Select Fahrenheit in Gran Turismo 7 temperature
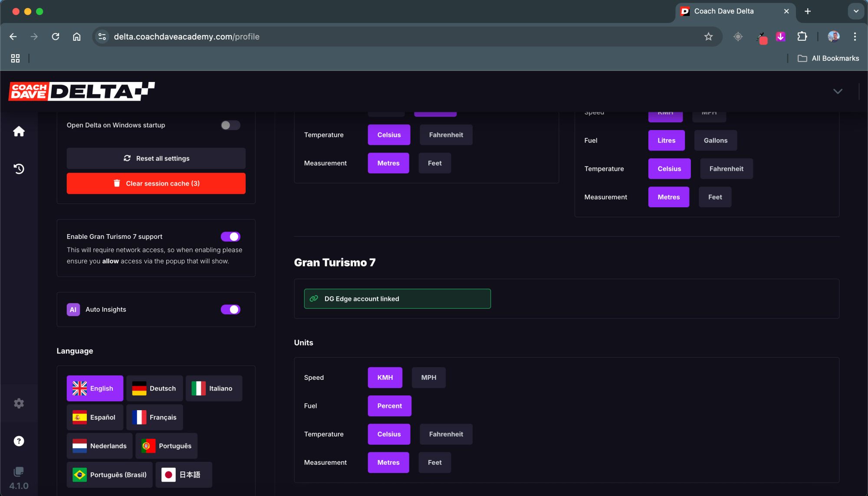The height and width of the screenshot is (496, 868). point(446,434)
